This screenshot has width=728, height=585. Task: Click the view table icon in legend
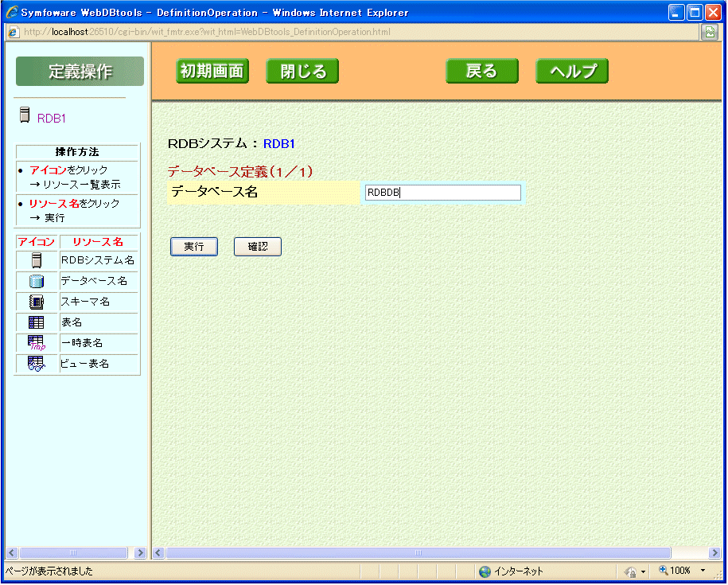coord(36,364)
